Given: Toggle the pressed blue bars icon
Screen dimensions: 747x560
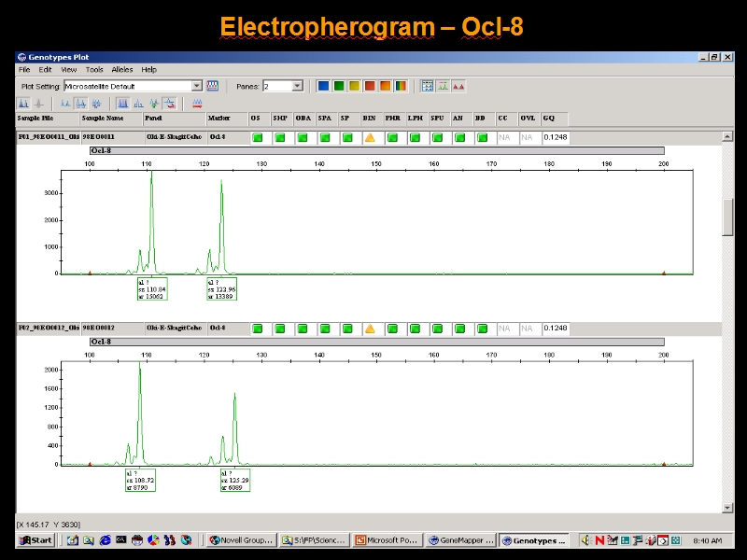Looking at the screenshot, I should point(122,104).
